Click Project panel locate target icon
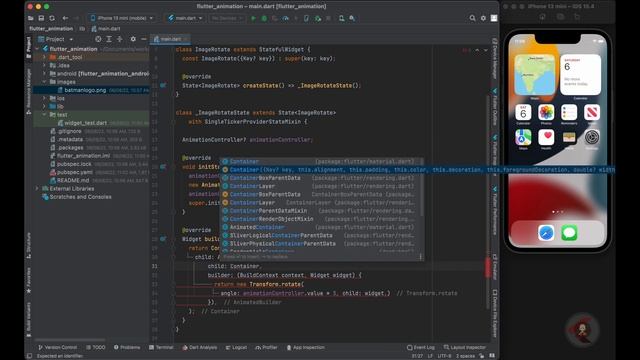The height and width of the screenshot is (360, 640). click(x=98, y=39)
